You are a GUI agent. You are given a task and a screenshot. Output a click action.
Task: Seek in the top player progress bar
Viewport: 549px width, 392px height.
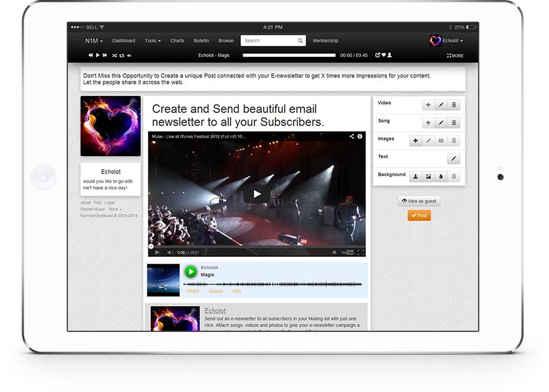pos(289,55)
